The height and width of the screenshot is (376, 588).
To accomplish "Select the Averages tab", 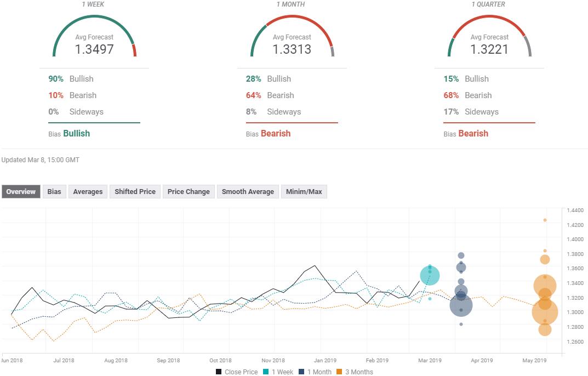I will click(x=88, y=192).
